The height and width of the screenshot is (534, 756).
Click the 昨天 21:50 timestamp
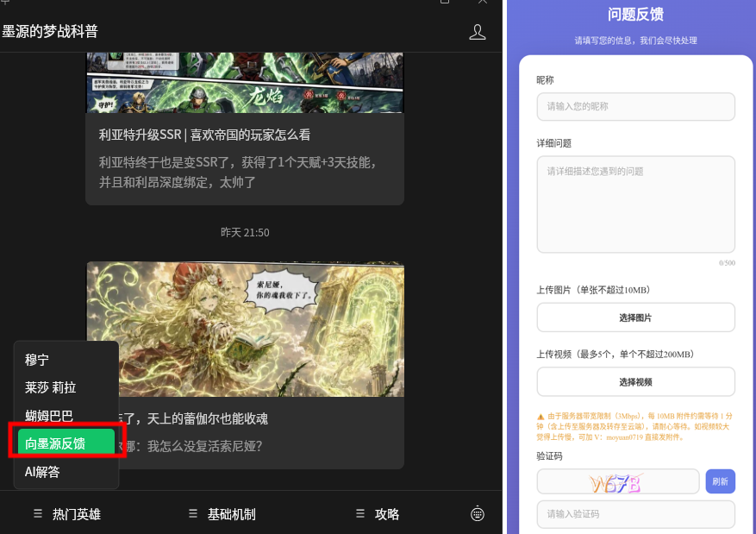245,233
